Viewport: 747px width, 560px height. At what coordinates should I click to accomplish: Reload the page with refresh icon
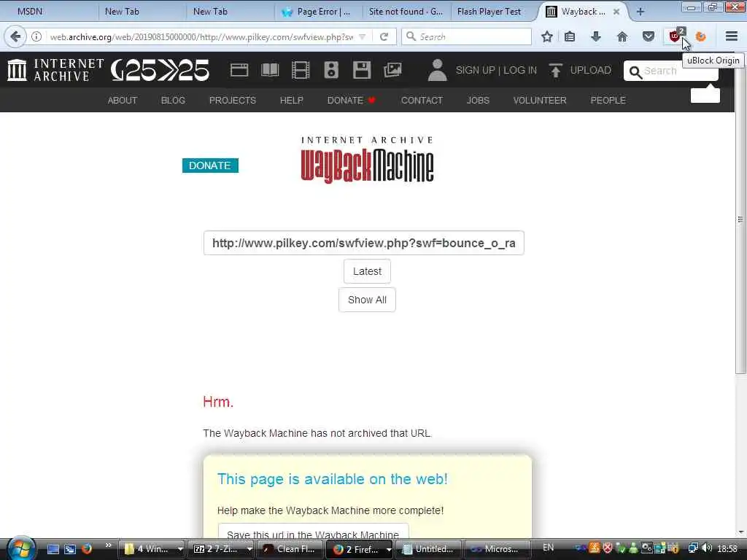point(384,36)
